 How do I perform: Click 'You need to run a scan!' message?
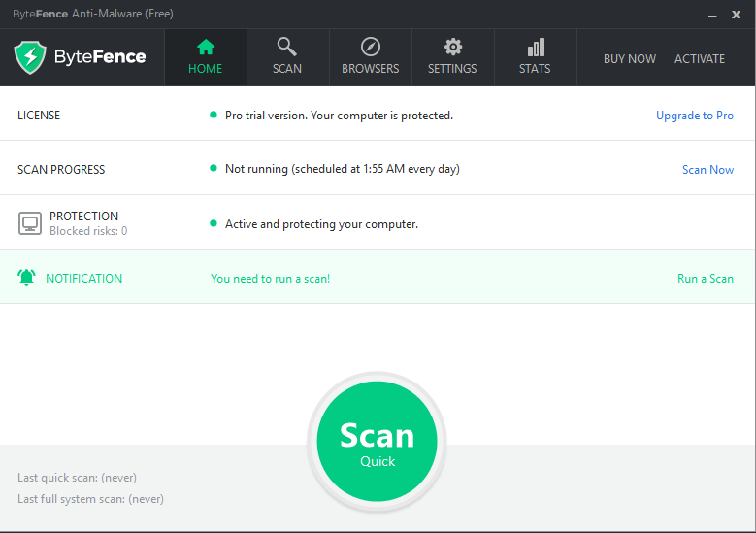click(271, 279)
